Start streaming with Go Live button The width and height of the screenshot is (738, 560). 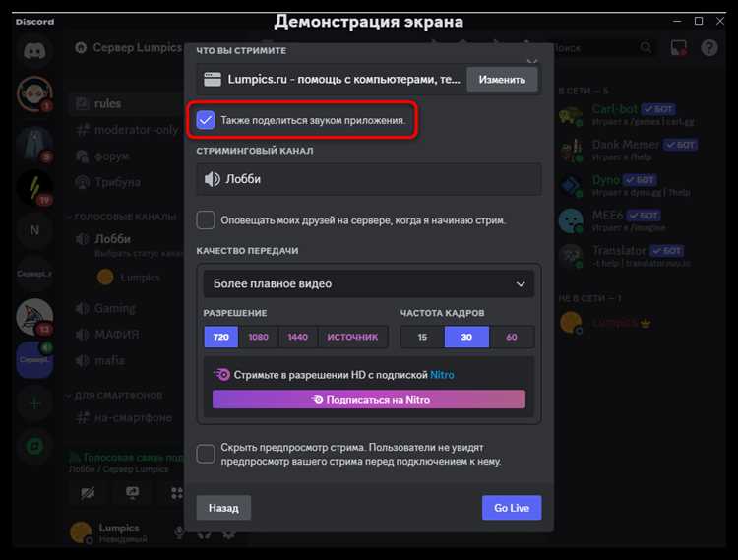tap(512, 508)
